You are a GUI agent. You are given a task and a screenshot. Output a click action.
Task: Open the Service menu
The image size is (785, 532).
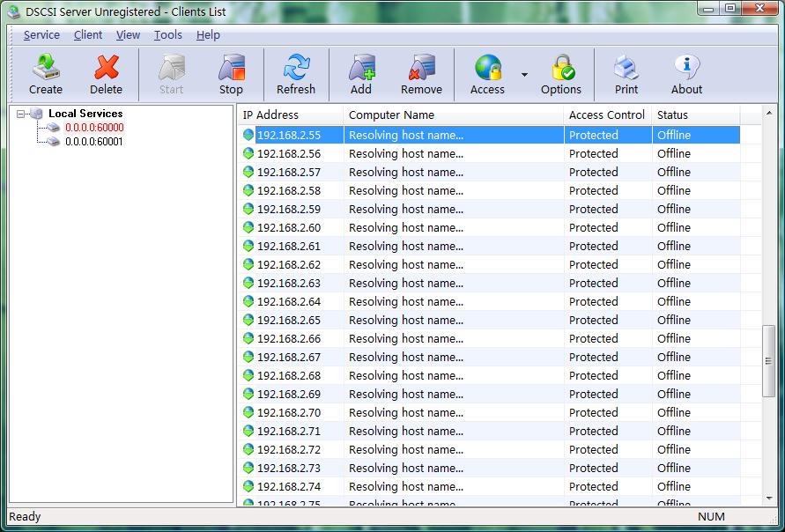(x=41, y=35)
